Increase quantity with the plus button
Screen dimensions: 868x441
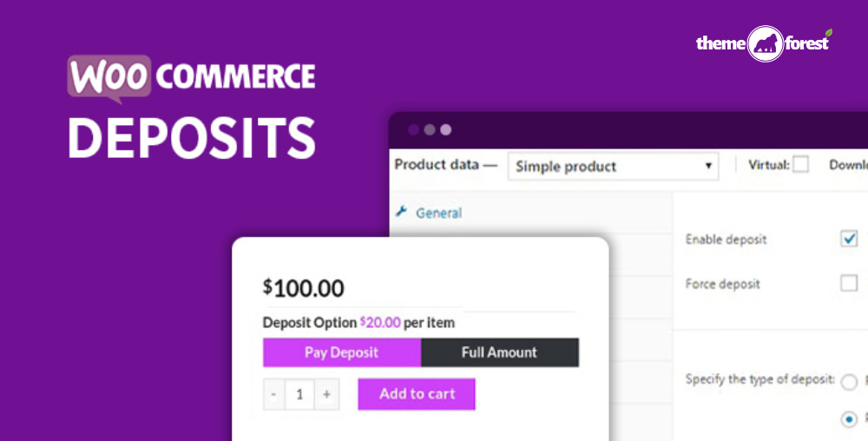coord(326,394)
